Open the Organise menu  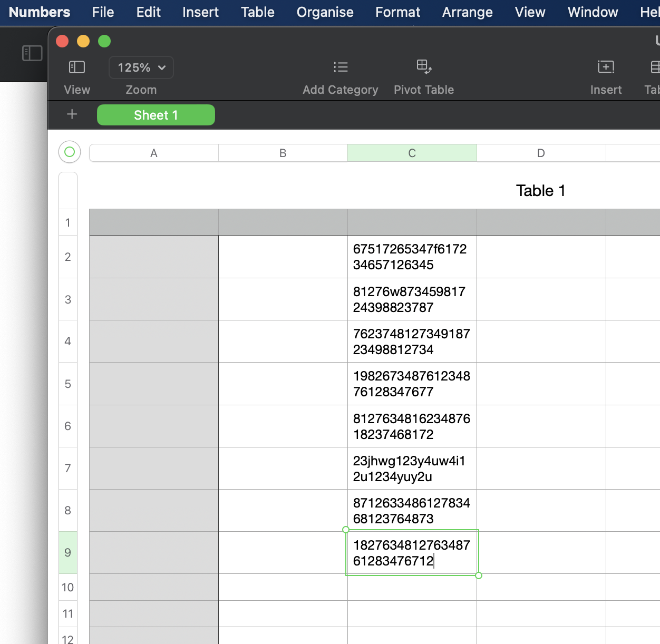325,12
